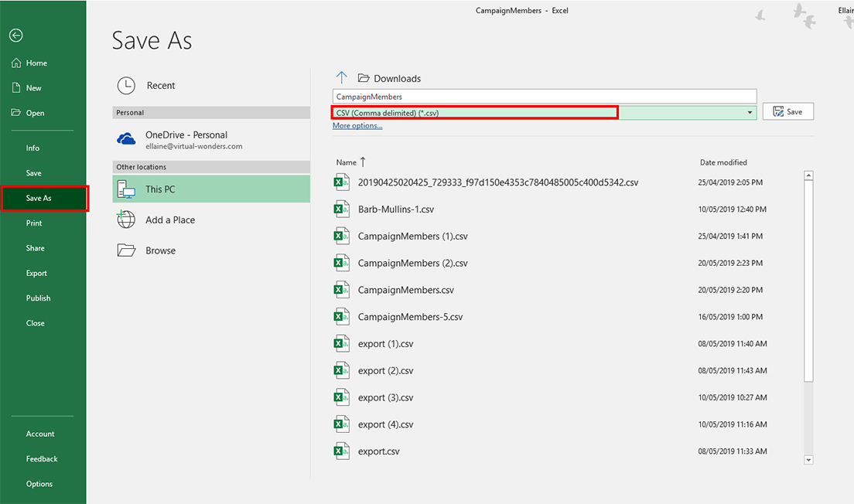Click the Downloads path label
Viewport: 854px width, 504px height.
tap(397, 78)
